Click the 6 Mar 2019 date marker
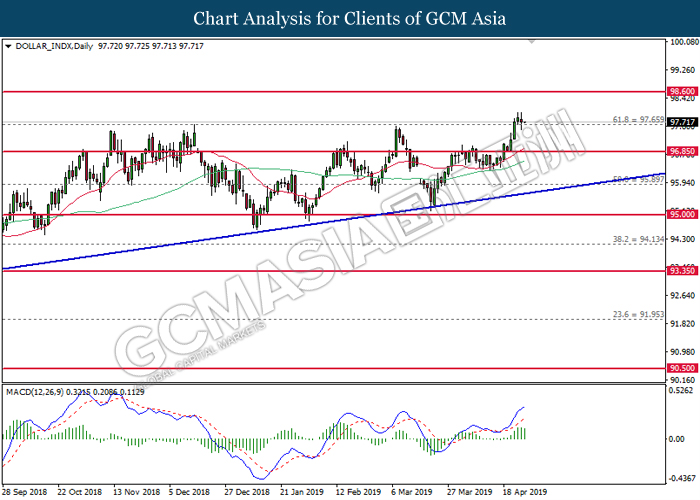 pyautogui.click(x=409, y=492)
